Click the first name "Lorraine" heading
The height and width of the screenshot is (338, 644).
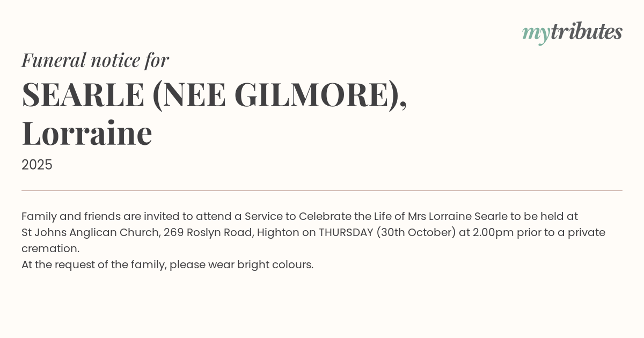[87, 133]
